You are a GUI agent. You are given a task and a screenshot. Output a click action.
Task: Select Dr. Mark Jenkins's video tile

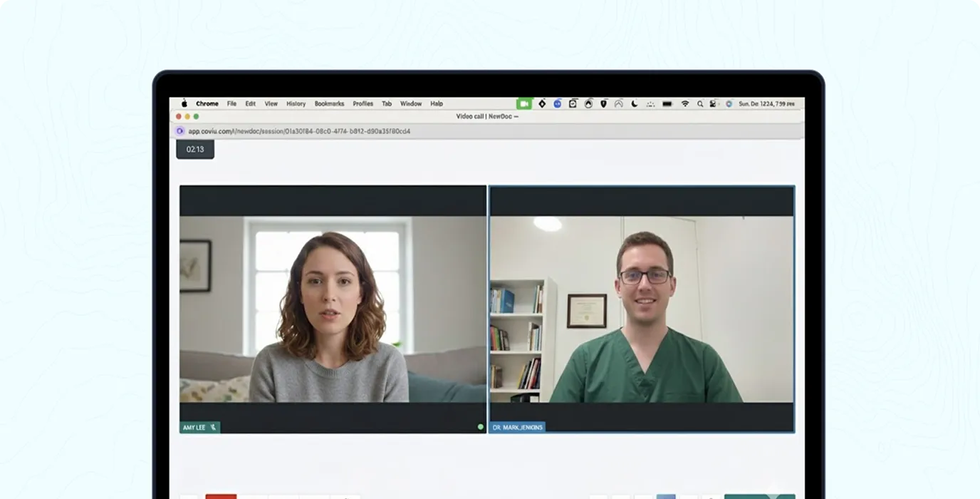point(641,307)
